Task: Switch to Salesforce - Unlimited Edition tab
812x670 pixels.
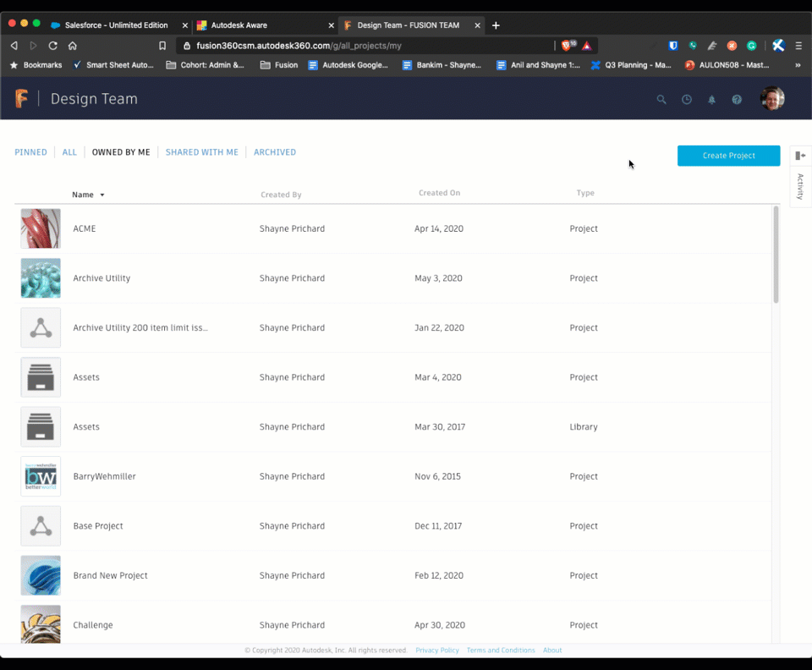Action: tap(116, 25)
